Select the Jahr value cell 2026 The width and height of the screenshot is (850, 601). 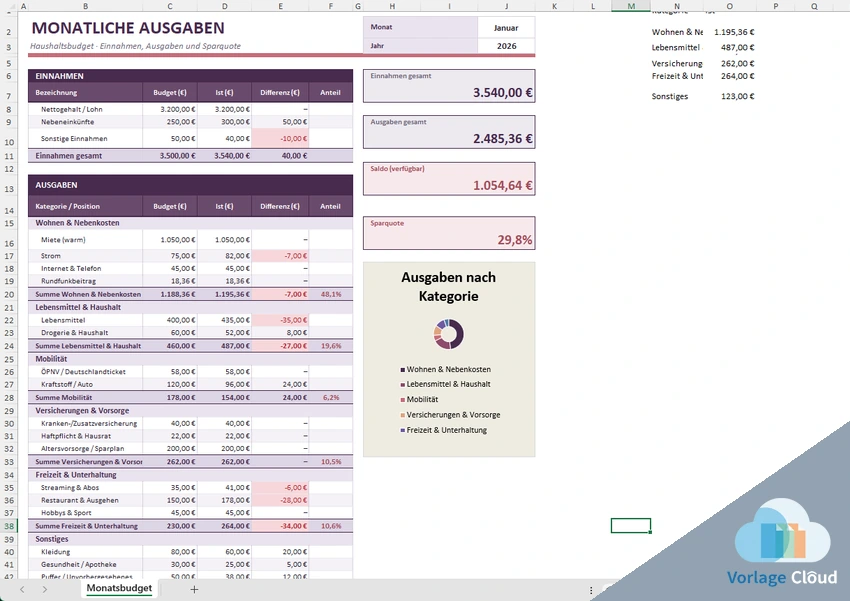click(506, 46)
